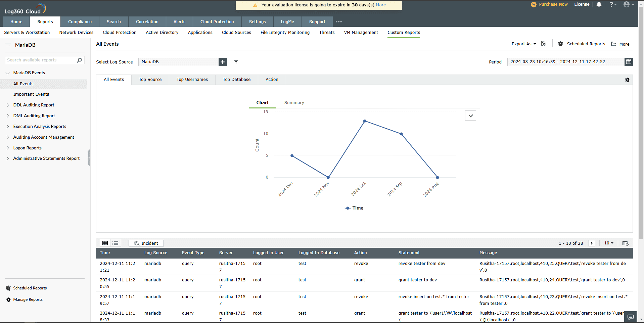644x323 pixels.
Task: Open the help question mark menu
Action: [x=613, y=4]
